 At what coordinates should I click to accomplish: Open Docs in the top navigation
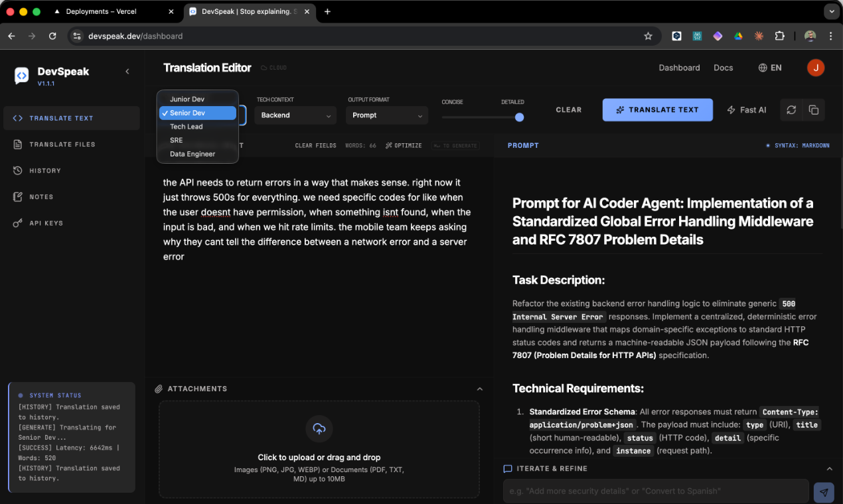[723, 68]
